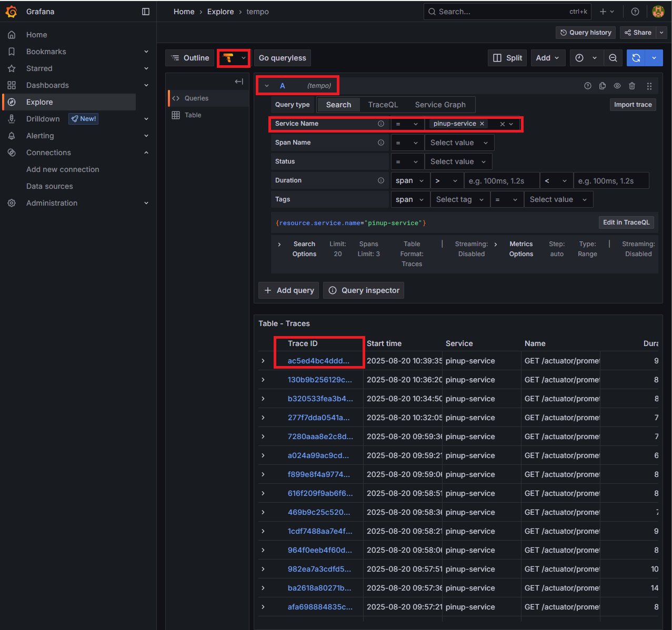Click Span Name info icon
Image resolution: width=672 pixels, height=630 pixels.
coord(381,143)
